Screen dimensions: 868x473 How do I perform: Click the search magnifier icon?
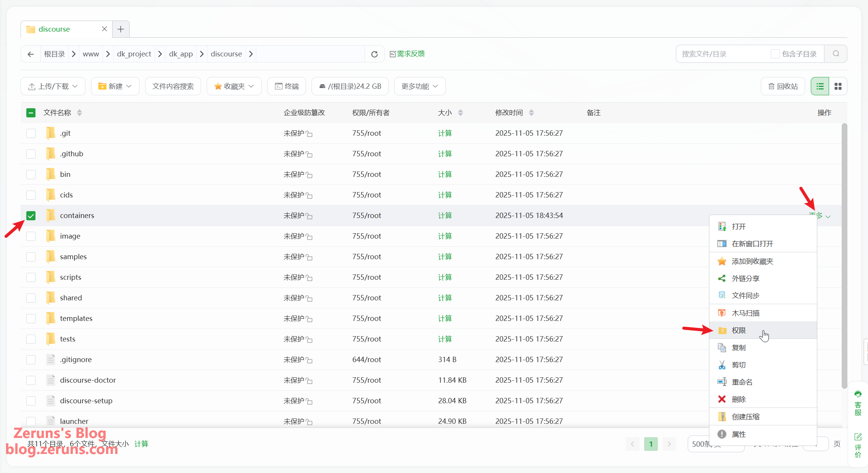coord(836,54)
